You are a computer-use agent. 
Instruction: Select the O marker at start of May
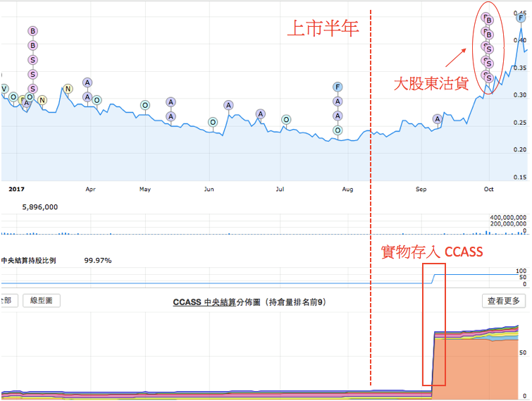[144, 105]
